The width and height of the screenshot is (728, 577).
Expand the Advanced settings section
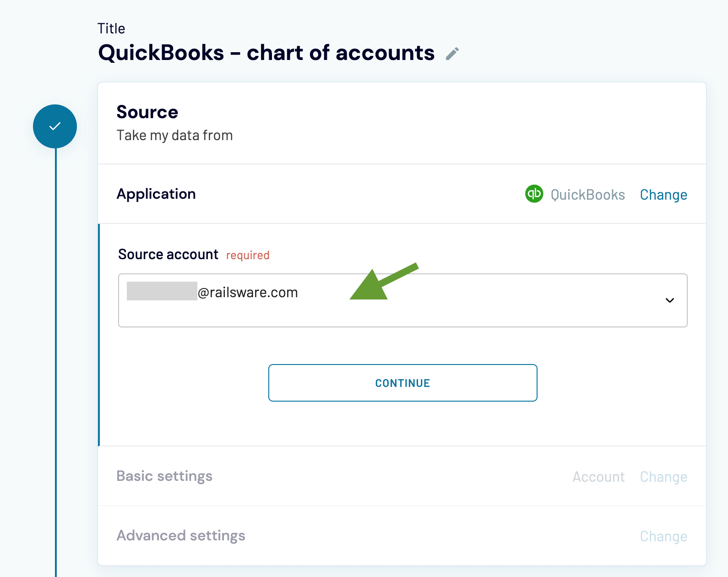[x=181, y=535]
